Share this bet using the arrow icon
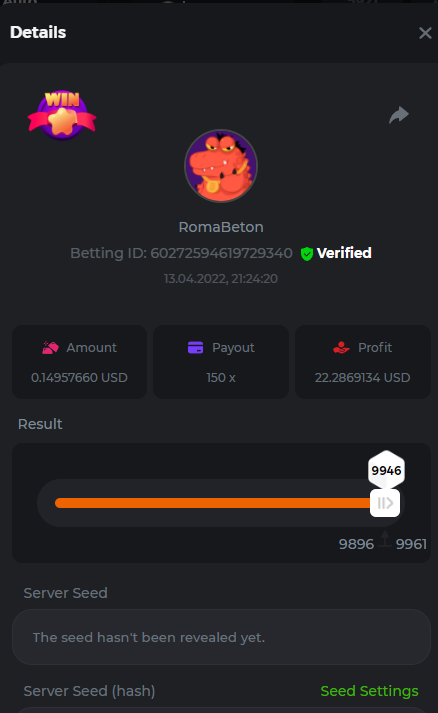The height and width of the screenshot is (713, 438). pos(399,115)
